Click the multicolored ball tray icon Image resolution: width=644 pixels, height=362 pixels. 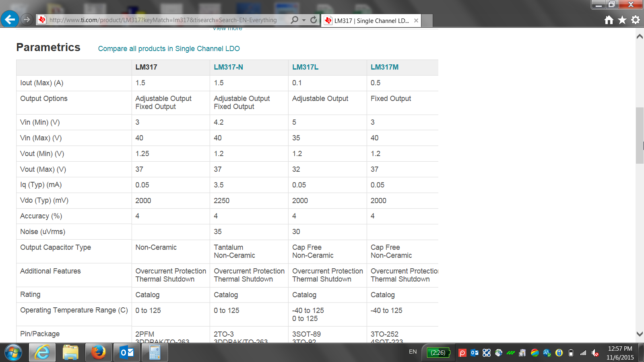(535, 353)
